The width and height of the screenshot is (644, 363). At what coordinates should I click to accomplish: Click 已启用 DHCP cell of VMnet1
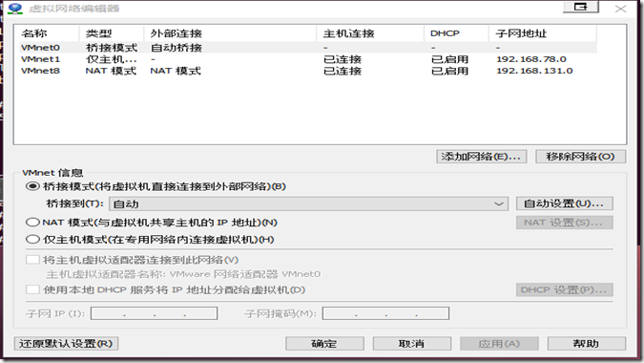coord(449,59)
